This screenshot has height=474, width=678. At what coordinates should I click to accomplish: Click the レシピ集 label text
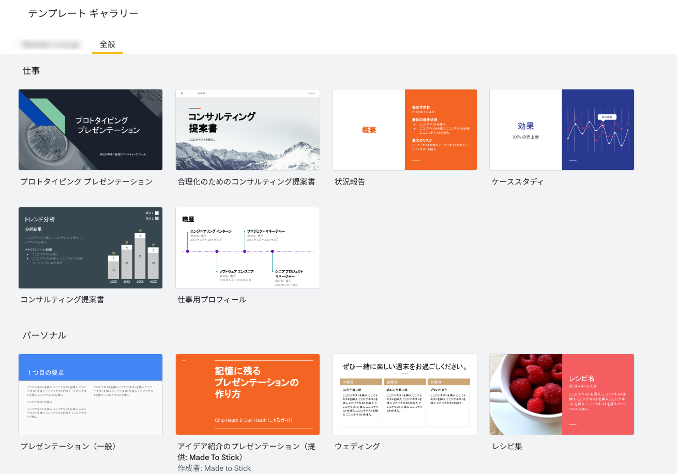click(x=507, y=446)
